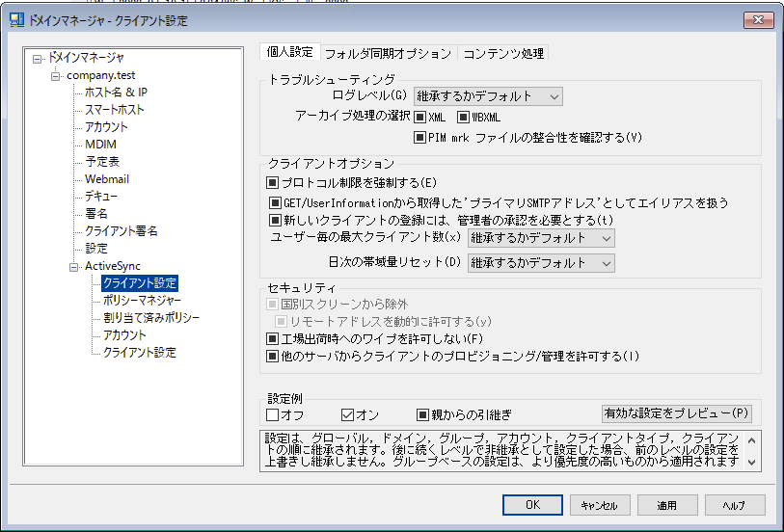Screen dimensions: 784x532
Task: Collapse the company.test tree node
Action: tap(56, 75)
